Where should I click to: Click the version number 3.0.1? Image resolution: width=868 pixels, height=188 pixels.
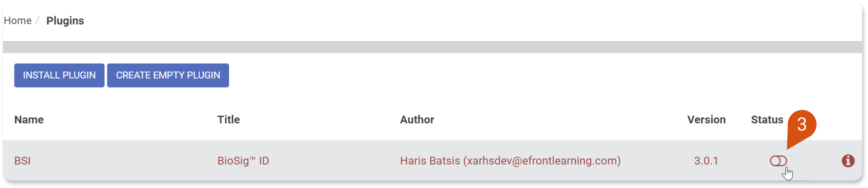pyautogui.click(x=706, y=161)
